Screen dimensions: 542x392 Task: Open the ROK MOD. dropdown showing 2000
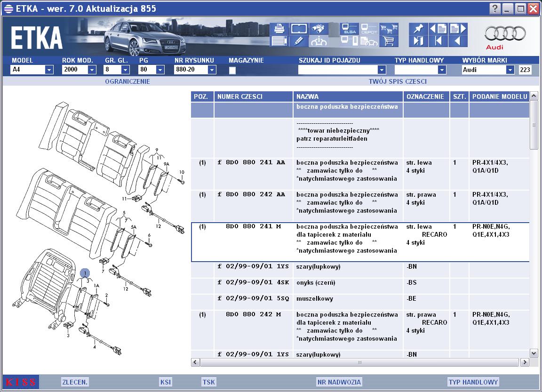tap(92, 70)
